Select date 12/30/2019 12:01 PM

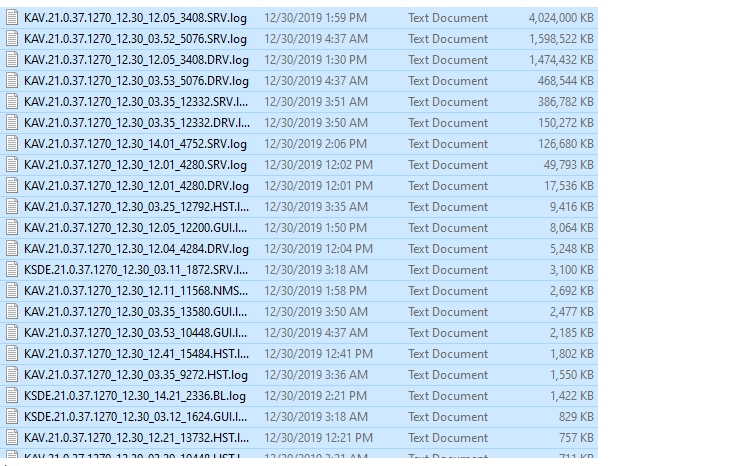click(x=318, y=186)
